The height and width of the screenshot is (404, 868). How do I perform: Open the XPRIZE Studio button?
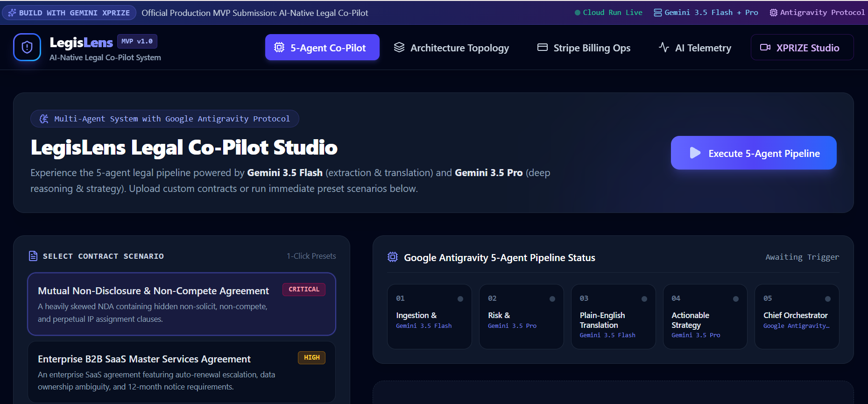(802, 47)
